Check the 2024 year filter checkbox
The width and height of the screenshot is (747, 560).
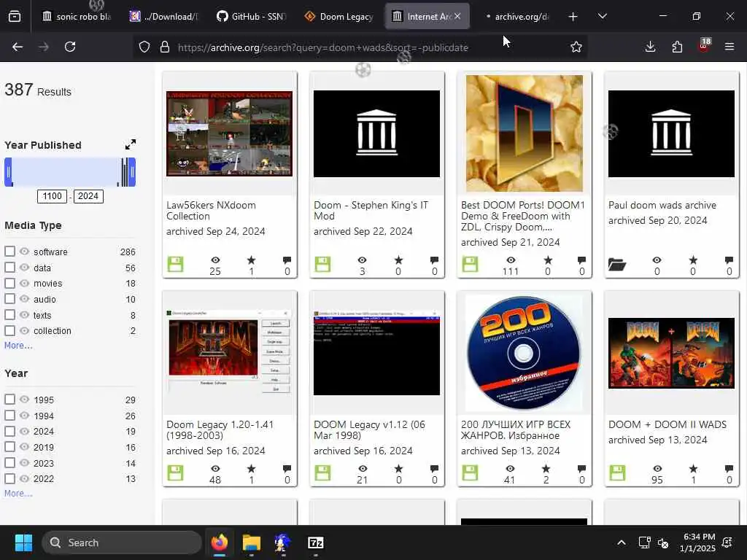tap(9, 431)
